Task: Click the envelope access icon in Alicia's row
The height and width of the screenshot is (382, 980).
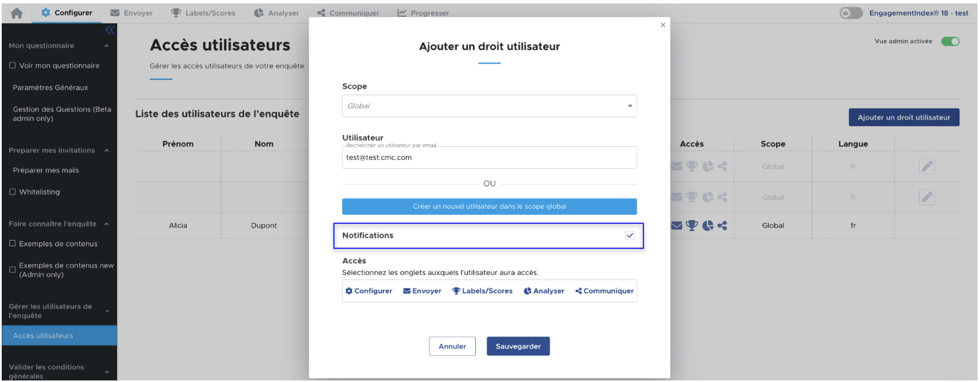Action: tap(677, 226)
